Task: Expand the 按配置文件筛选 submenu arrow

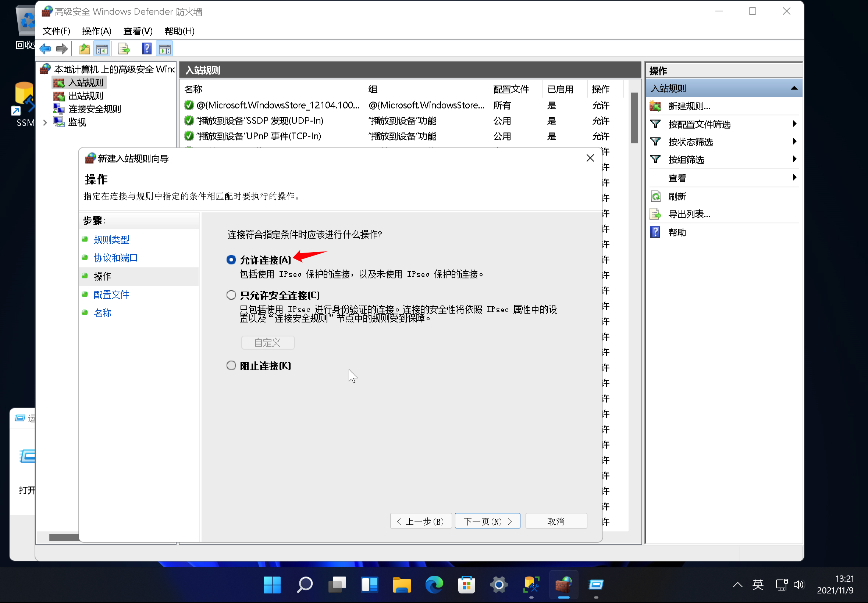Action: [794, 124]
